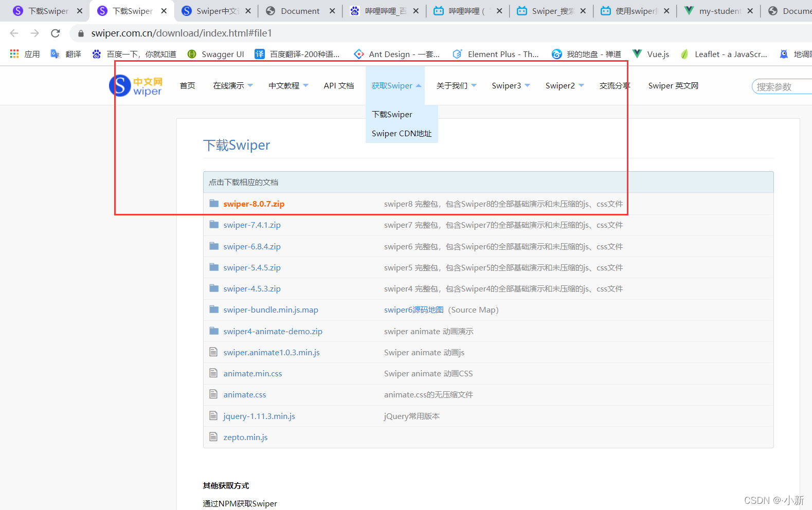The width and height of the screenshot is (812, 510).
Task: Open the 翻译 bookmark
Action: (66, 54)
